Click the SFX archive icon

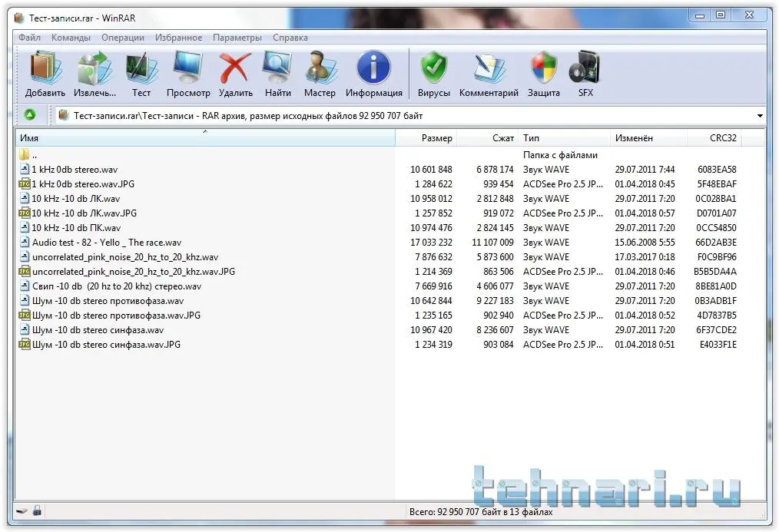pos(585,68)
